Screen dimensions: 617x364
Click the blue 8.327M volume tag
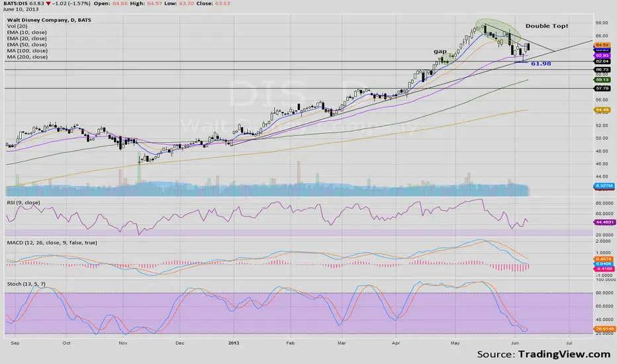[604, 185]
